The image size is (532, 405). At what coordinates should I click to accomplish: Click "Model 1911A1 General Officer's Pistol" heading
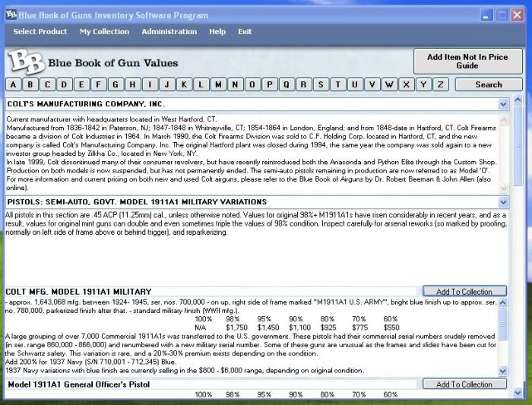(79, 384)
